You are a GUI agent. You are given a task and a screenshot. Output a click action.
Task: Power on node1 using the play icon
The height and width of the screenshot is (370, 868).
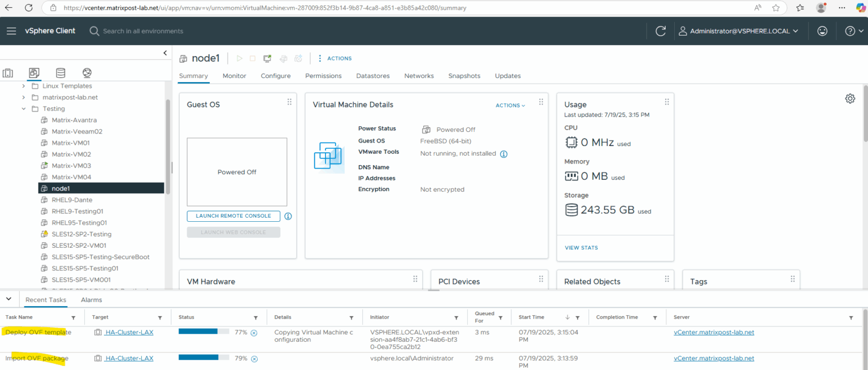tap(239, 58)
